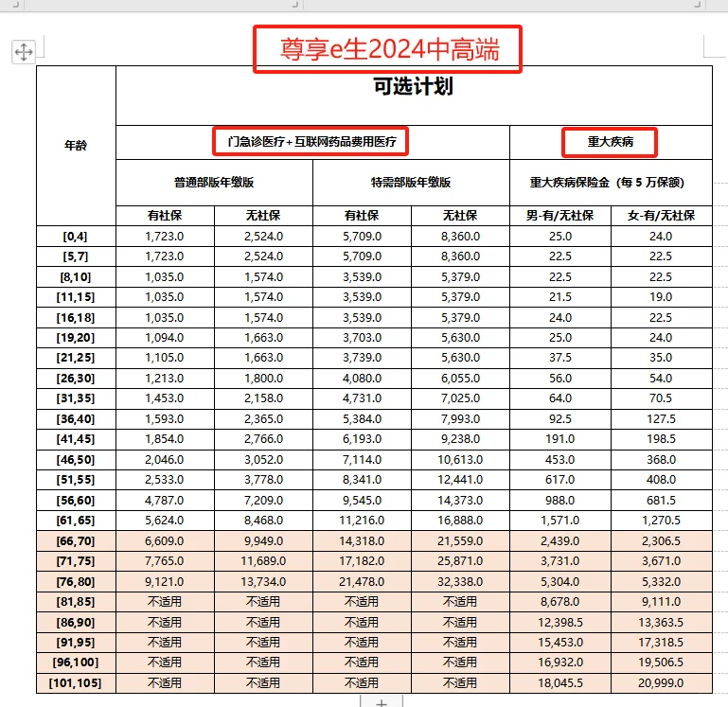728x707 pixels.
Task: Click the plus button below the table
Action: tap(382, 701)
